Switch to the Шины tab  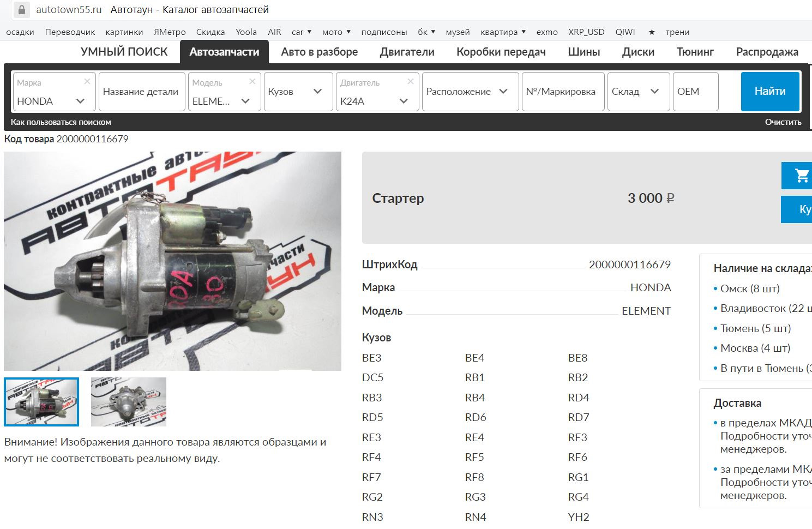coord(584,52)
